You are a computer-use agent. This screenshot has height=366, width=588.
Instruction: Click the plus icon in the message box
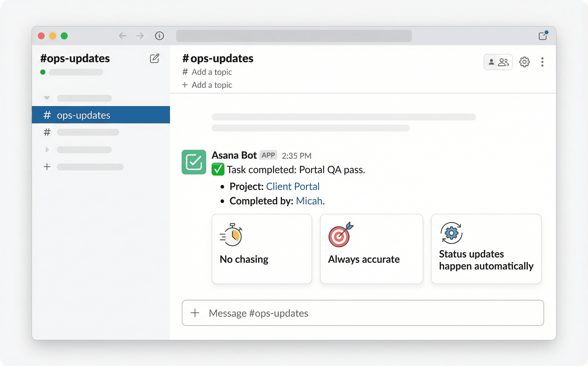coord(195,313)
